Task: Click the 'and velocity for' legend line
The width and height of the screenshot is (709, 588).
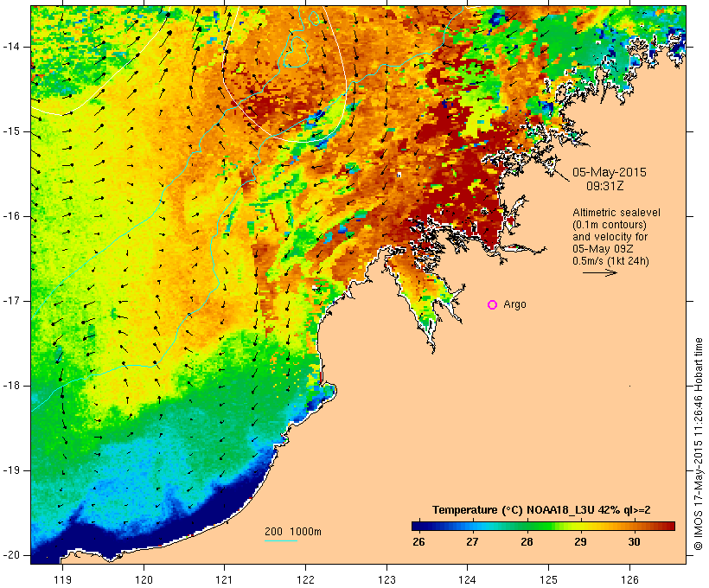Action: pos(610,237)
